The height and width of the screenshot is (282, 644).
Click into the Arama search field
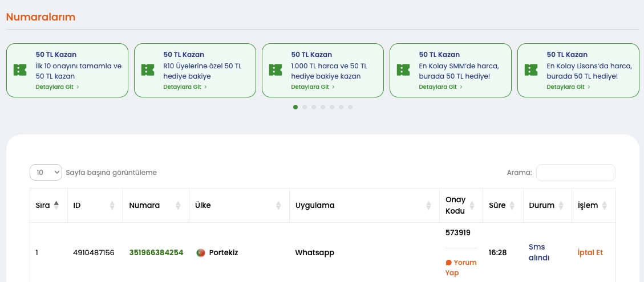[575, 173]
